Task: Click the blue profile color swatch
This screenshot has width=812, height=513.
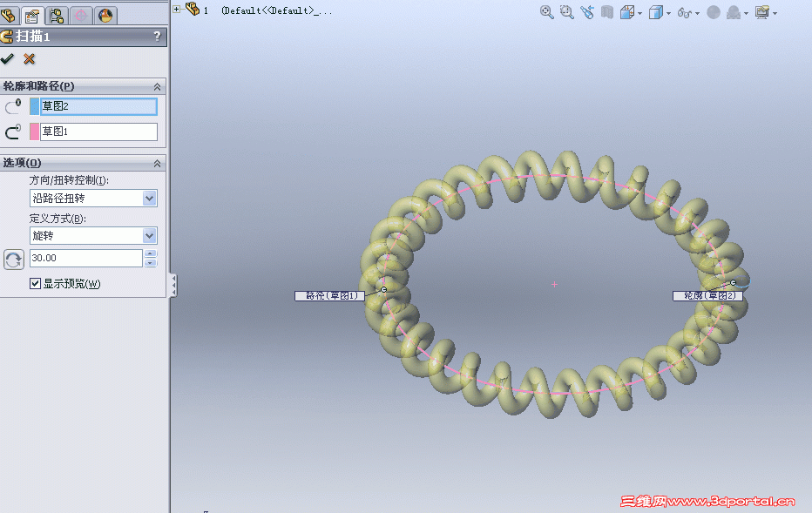Action: click(x=34, y=106)
